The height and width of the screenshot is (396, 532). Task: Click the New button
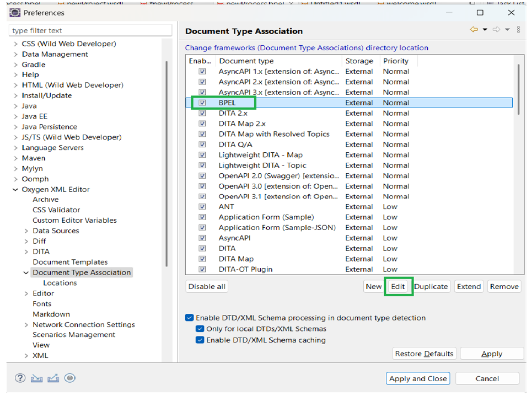point(374,286)
